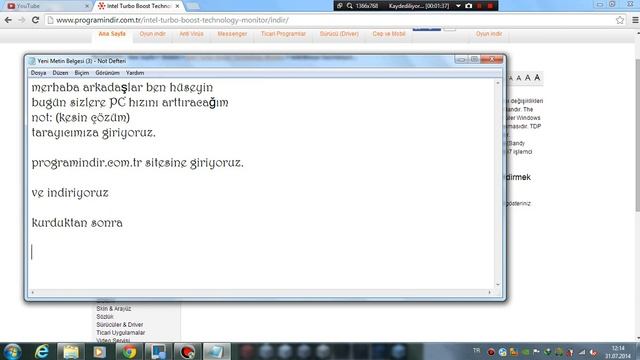Open the Windows Start menu

[x=12, y=351]
